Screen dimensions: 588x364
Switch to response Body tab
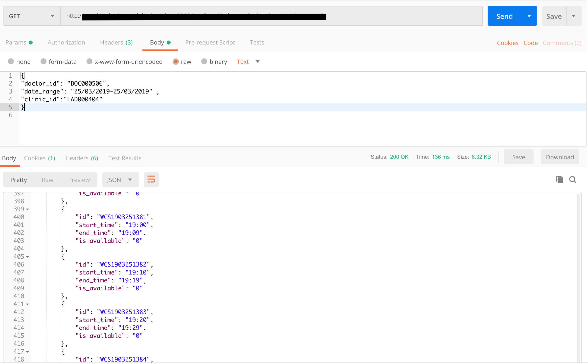(9, 158)
